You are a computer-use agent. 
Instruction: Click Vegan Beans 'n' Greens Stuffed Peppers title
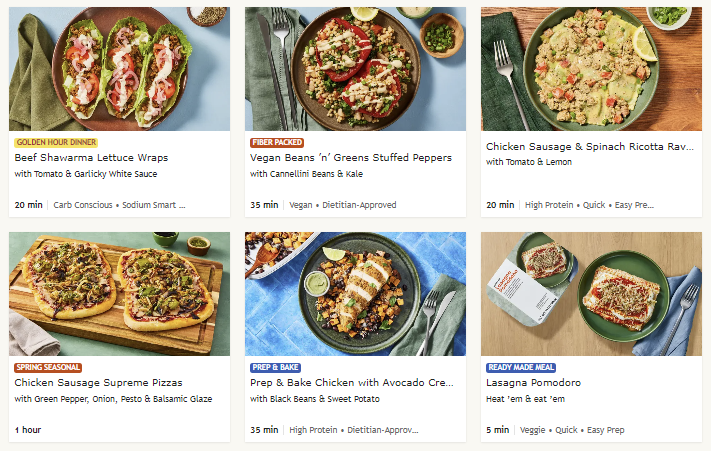tap(350, 158)
